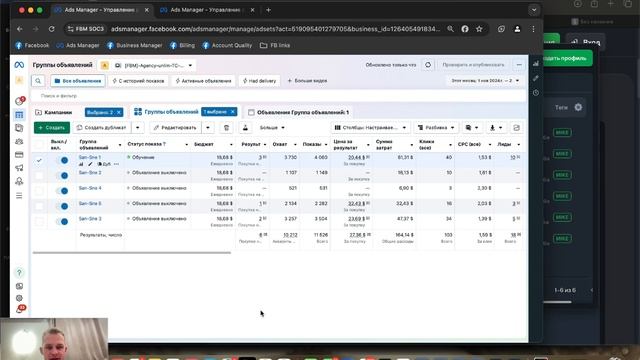The width and height of the screenshot is (640, 360).
Task: Open the megaphone advertising icon in the sidebar
Action: click(x=19, y=168)
